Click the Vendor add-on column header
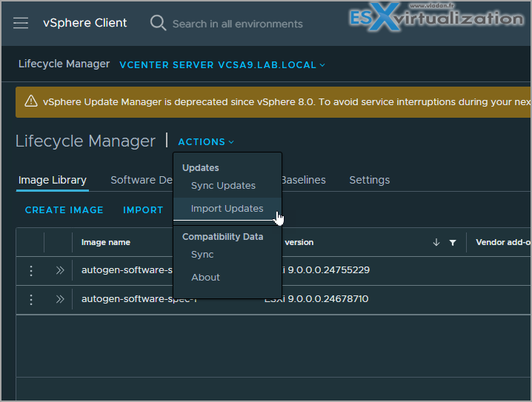The width and height of the screenshot is (532, 402). coord(503,242)
